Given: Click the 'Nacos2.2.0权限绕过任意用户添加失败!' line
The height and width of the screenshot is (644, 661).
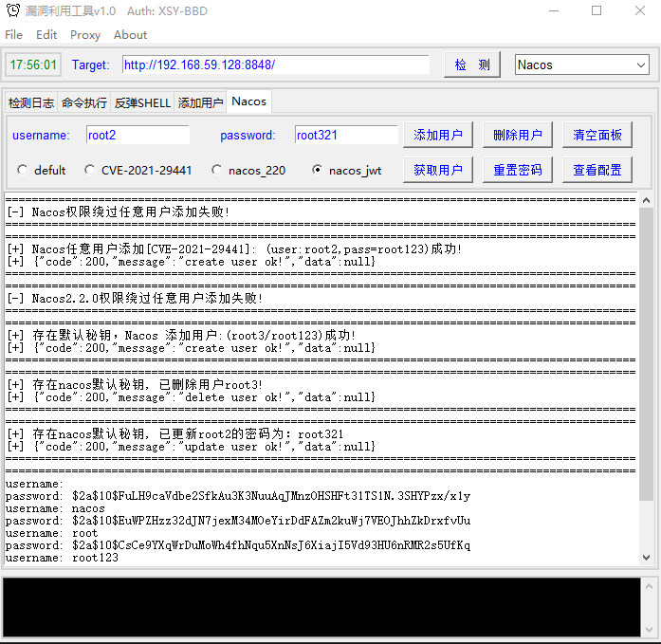Looking at the screenshot, I should pos(135,299).
